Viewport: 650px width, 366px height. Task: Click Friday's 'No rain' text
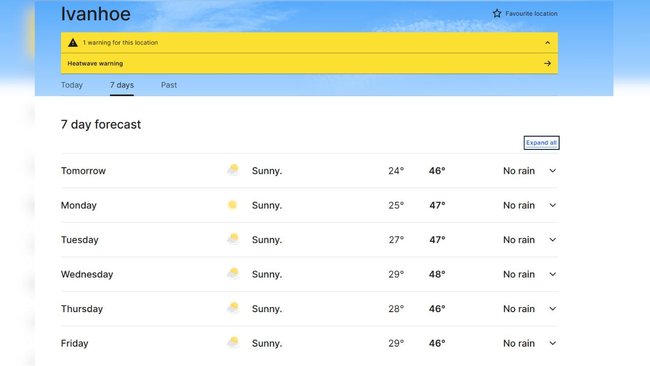(519, 343)
